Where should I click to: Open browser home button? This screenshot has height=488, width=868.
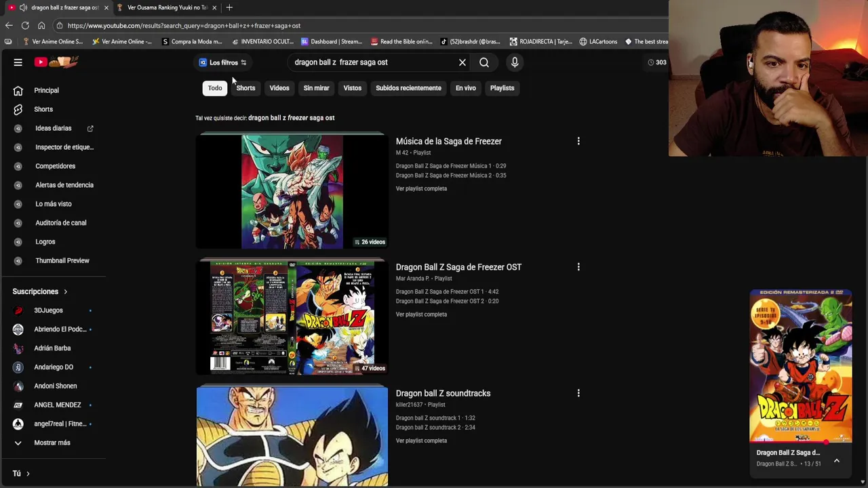41,26
